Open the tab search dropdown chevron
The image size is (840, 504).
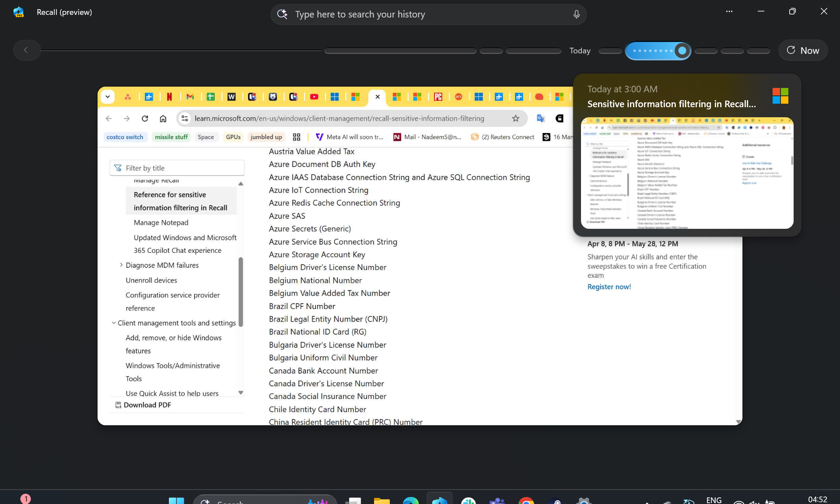[107, 97]
